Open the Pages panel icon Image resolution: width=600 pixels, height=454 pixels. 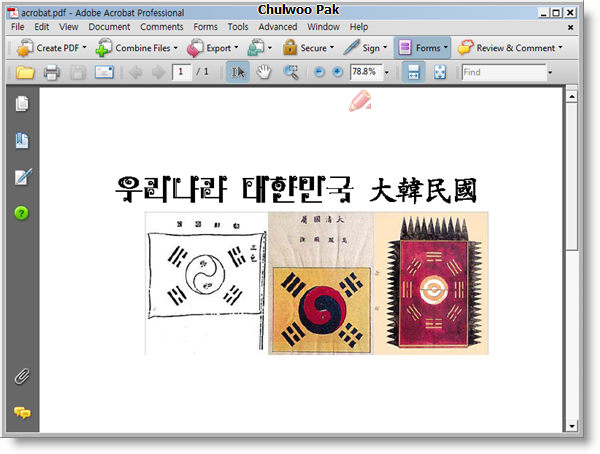[x=22, y=104]
